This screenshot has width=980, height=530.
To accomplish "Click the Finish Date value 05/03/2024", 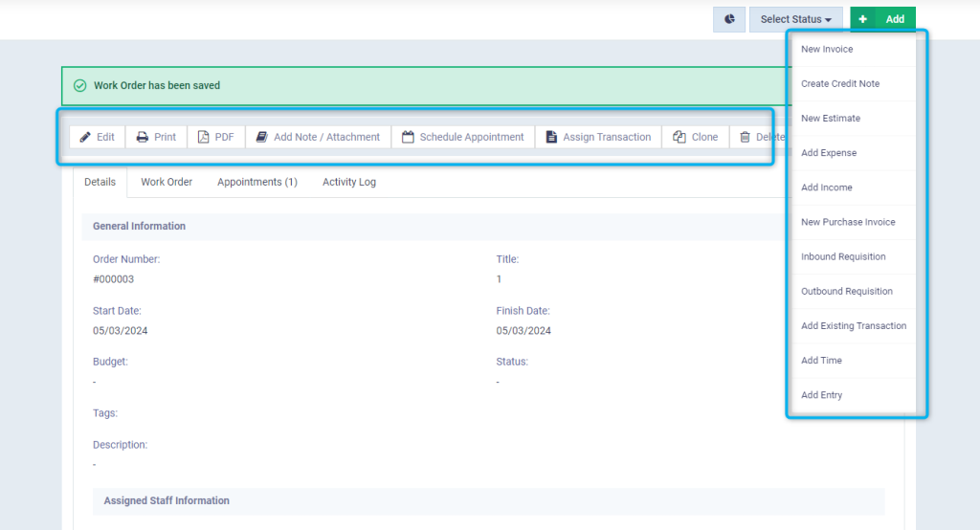I will point(523,331).
